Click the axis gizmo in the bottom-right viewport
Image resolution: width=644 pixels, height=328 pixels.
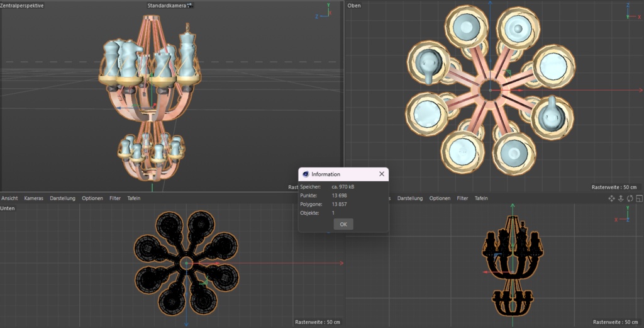tap(623, 214)
